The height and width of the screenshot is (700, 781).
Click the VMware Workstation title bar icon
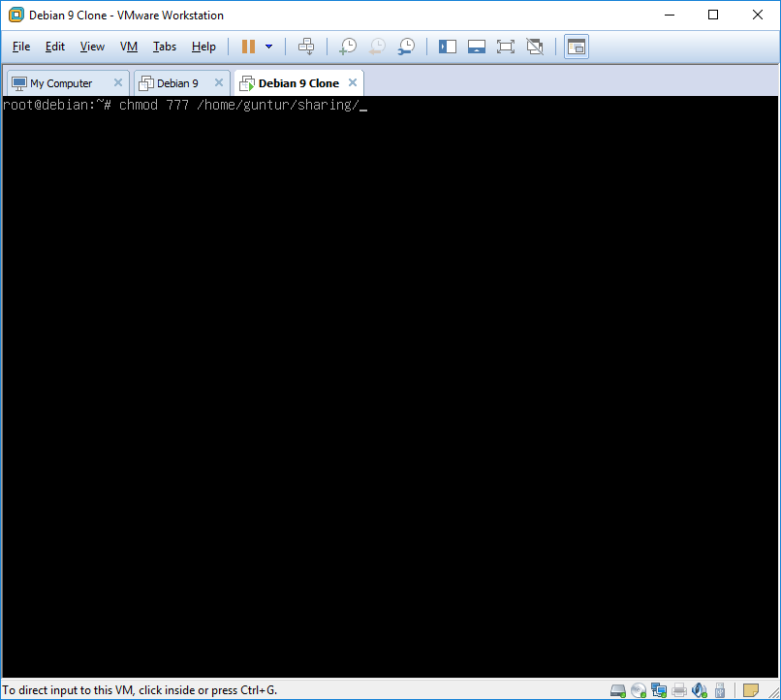16,15
